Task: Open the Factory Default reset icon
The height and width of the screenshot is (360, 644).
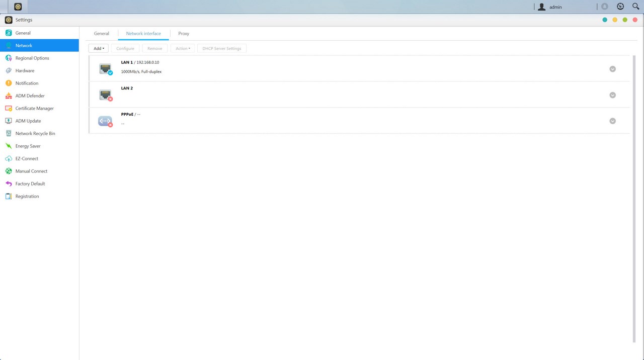Action: tap(9, 184)
